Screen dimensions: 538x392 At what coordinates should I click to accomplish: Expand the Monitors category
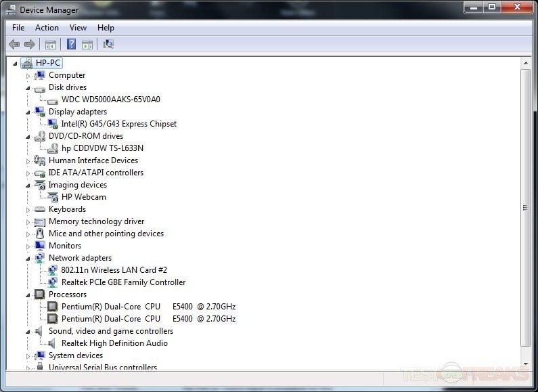(28, 246)
